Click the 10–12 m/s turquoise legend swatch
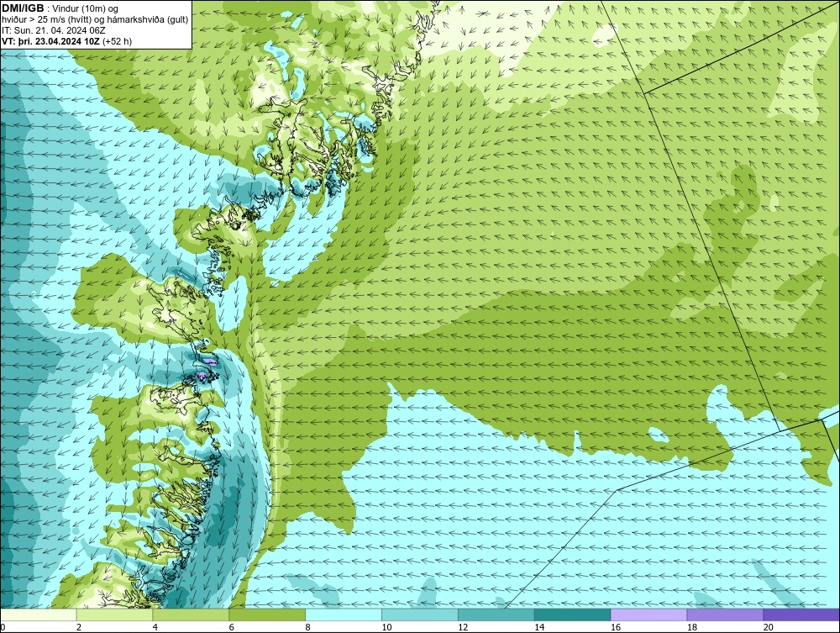This screenshot has height=633, width=840. coord(420,615)
